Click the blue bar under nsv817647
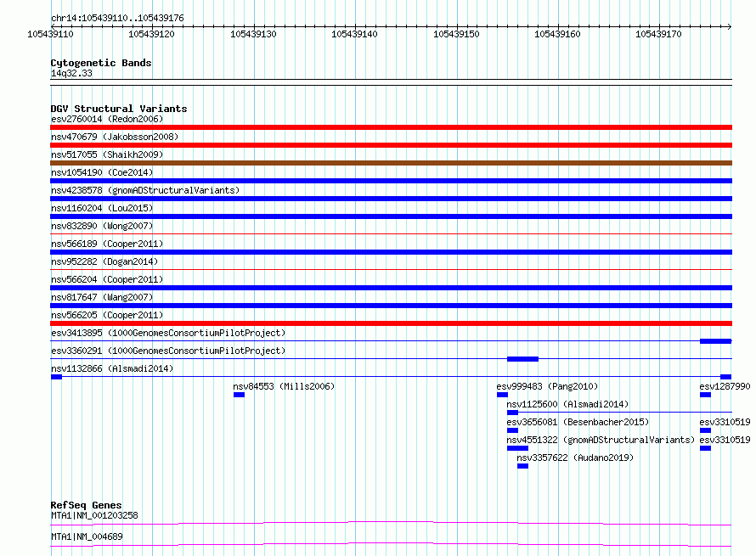 [391, 306]
